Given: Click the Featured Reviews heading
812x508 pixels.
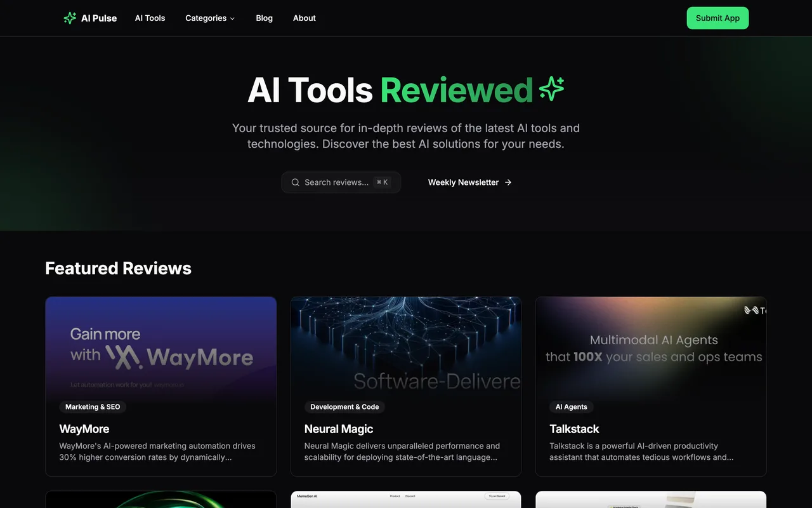Looking at the screenshot, I should tap(119, 269).
